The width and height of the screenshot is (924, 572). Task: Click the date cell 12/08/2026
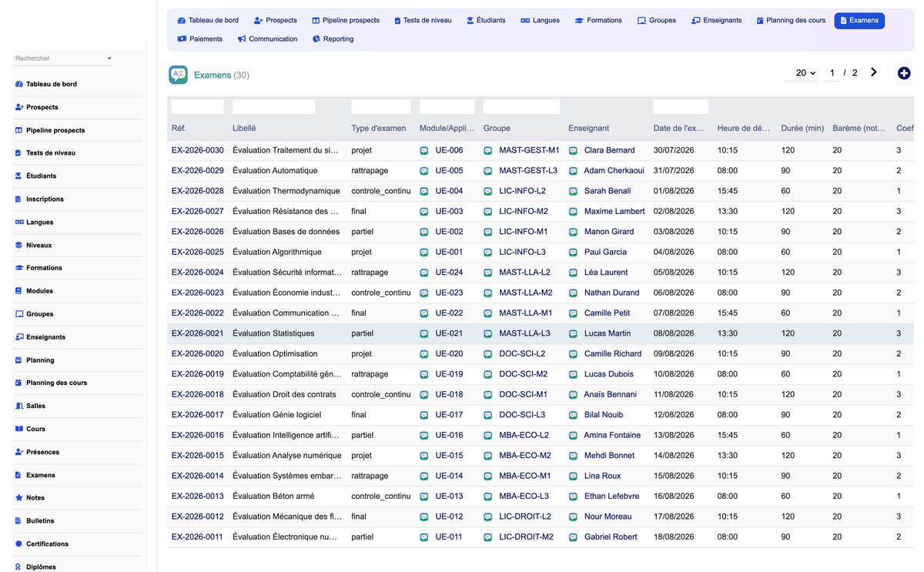click(x=674, y=415)
